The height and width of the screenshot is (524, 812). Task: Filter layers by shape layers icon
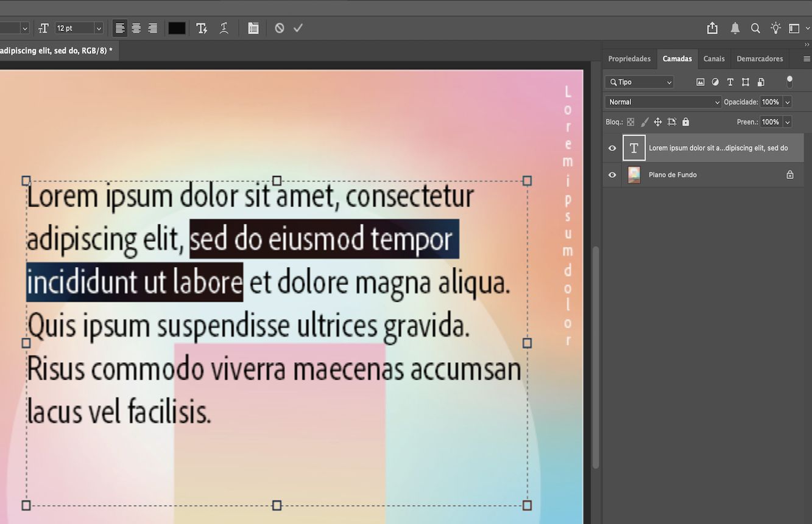[x=746, y=82]
